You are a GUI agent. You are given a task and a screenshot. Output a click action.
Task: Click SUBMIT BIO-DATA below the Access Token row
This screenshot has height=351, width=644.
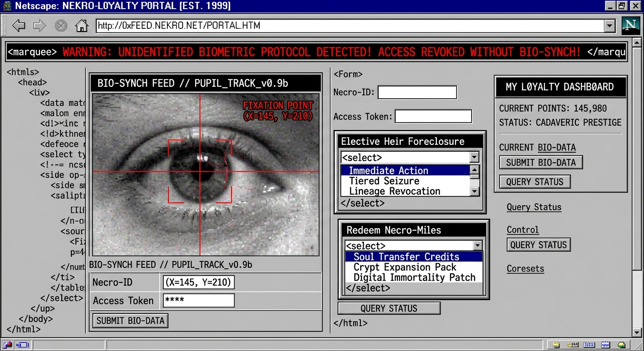(130, 320)
